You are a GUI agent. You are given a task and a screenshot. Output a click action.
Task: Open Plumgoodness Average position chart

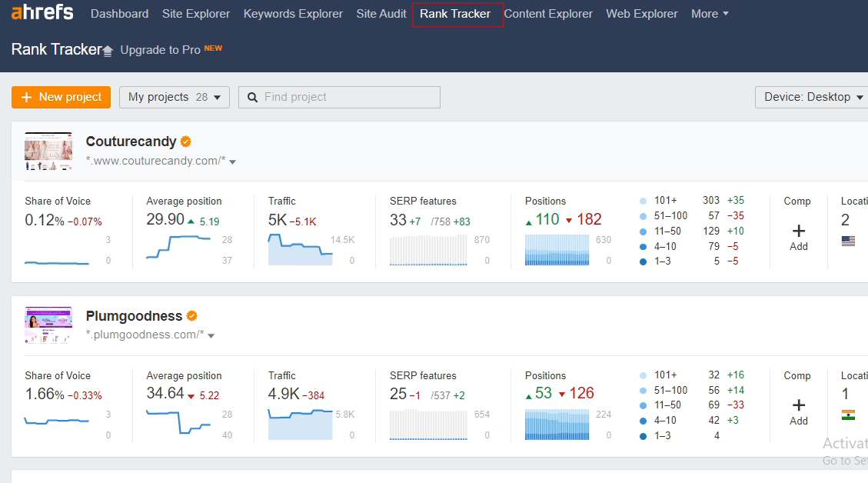tap(178, 422)
